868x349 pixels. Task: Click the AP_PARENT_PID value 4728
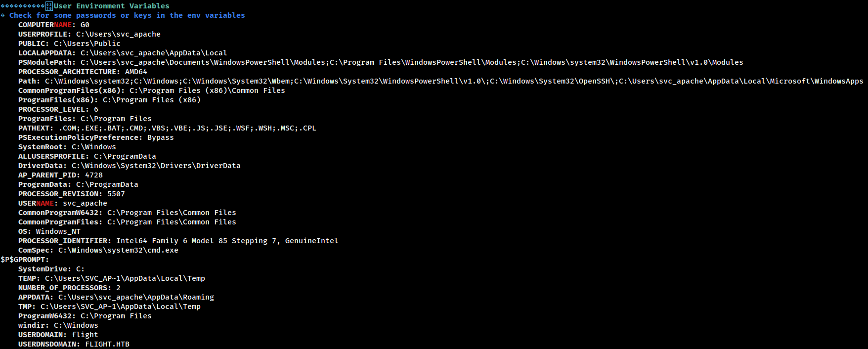tap(94, 175)
